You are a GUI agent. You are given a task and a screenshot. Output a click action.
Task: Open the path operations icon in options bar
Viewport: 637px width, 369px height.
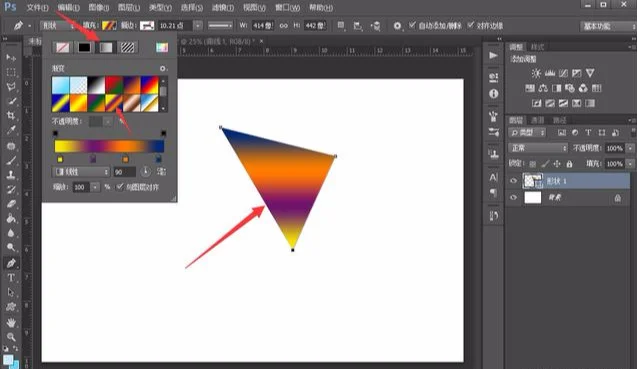341,26
